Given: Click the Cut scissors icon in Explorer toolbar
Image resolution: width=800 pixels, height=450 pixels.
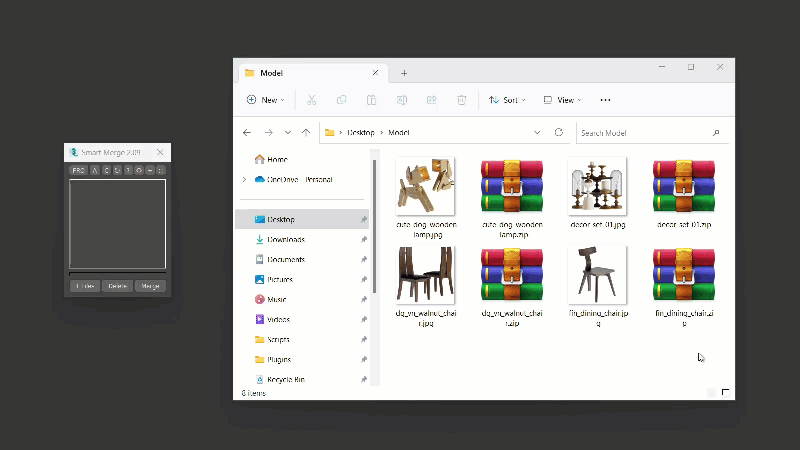Looking at the screenshot, I should click(x=312, y=100).
